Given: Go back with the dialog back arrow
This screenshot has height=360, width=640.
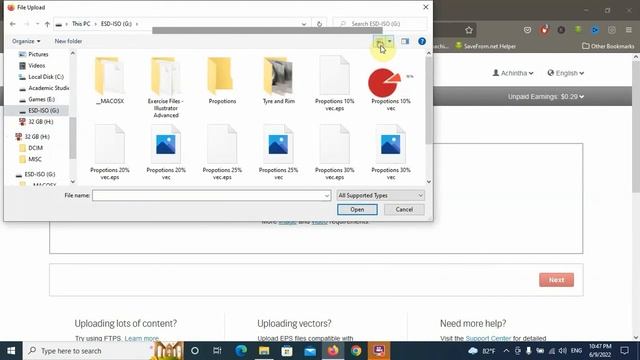Looking at the screenshot, I should (13, 24).
